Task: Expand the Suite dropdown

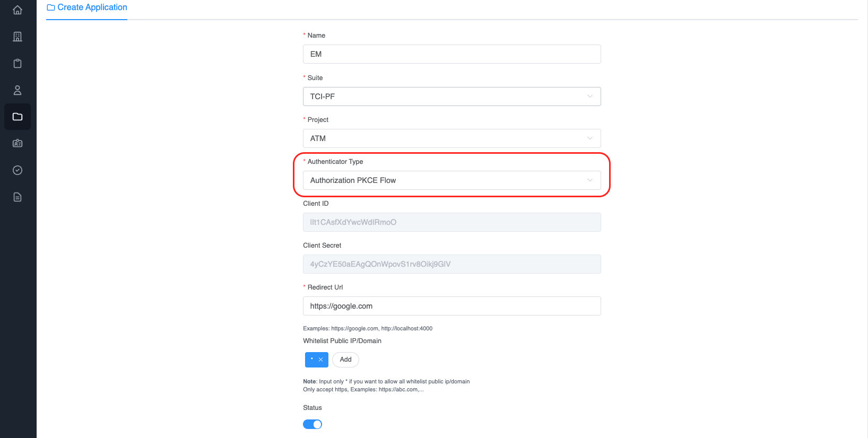Action: [x=452, y=97]
